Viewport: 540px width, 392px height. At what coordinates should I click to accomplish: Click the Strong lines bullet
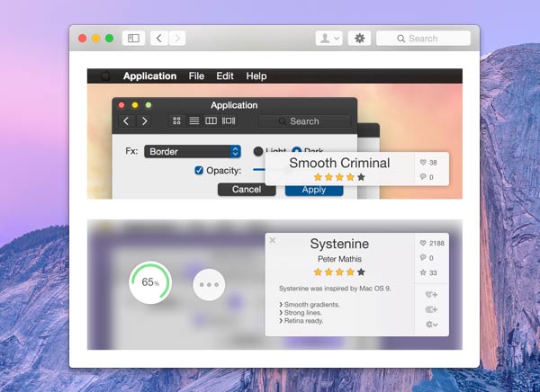pos(300,313)
